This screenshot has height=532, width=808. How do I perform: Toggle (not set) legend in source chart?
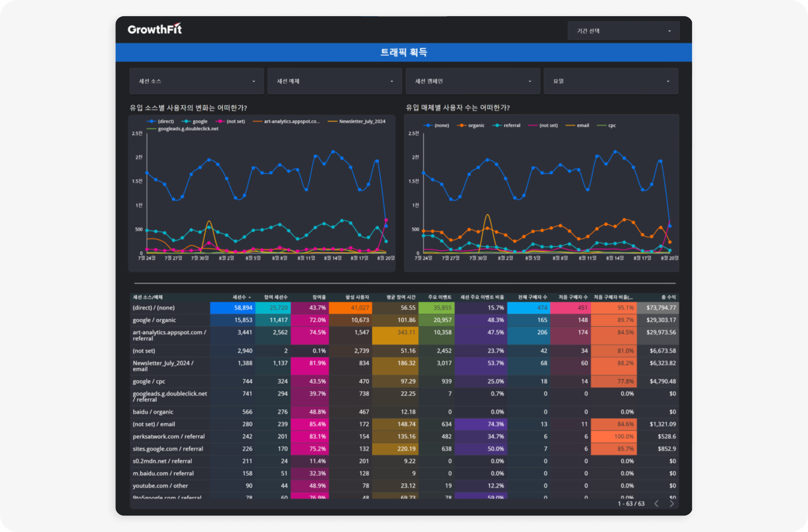click(230, 121)
